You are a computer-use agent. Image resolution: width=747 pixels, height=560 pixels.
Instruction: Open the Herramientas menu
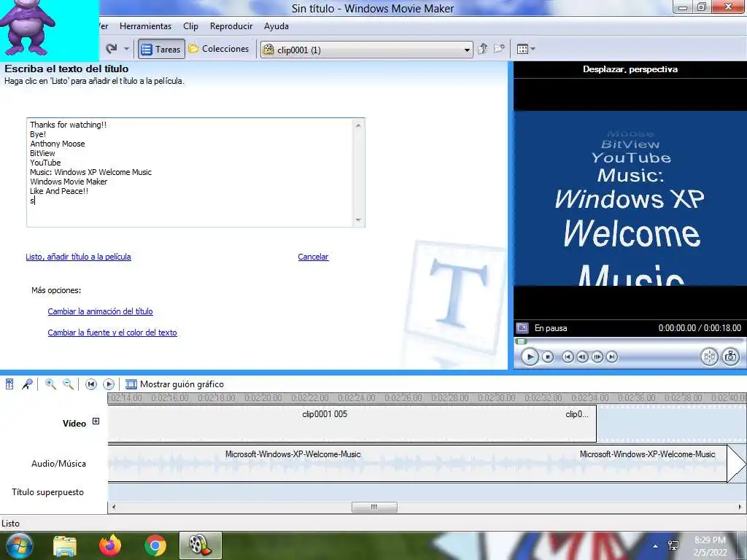145,26
